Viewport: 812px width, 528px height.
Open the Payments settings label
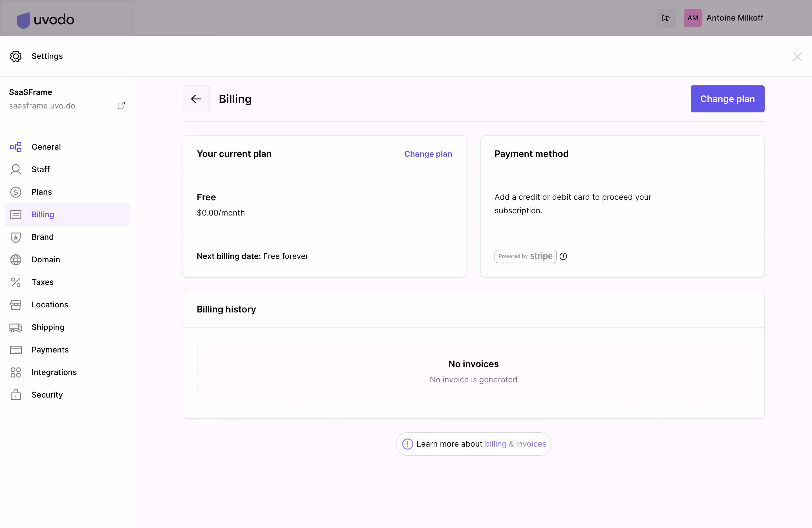pos(50,350)
